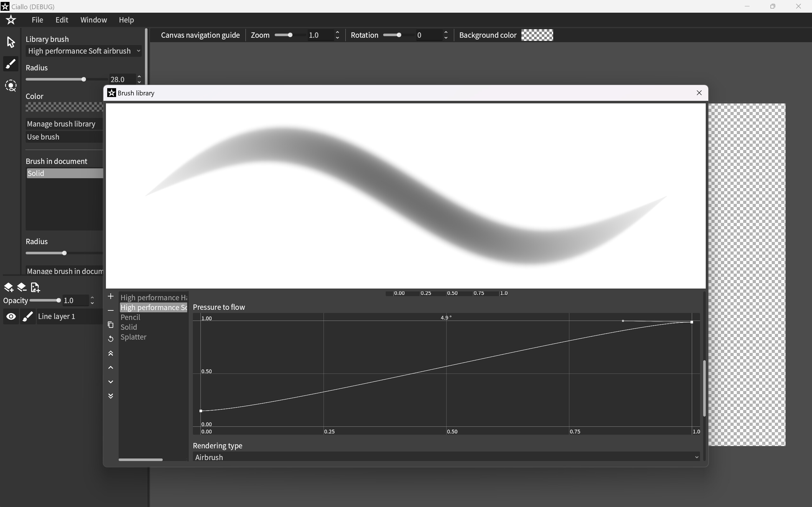
Task: Open the Library brush dropdown
Action: click(83, 51)
